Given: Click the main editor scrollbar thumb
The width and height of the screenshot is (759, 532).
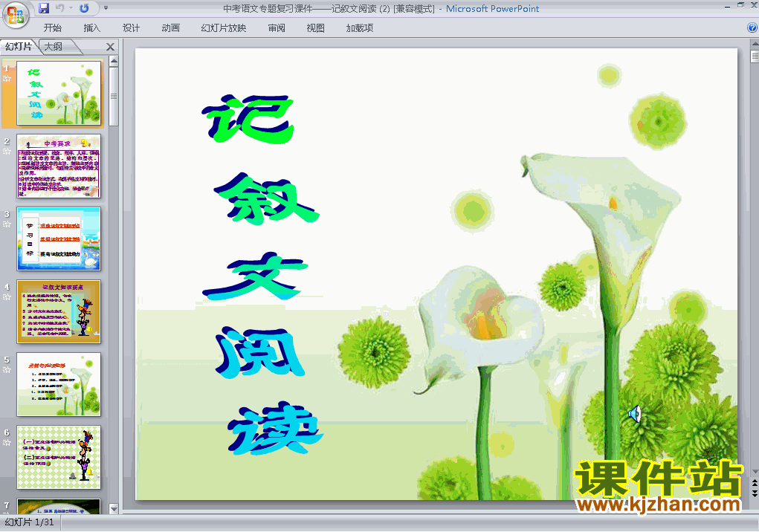Looking at the screenshot, I should pos(755,56).
